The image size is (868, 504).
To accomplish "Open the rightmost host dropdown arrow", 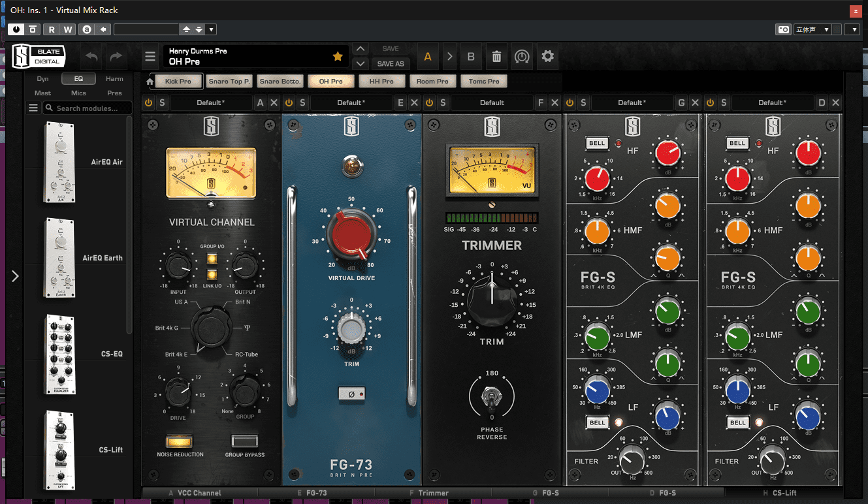I will [852, 29].
